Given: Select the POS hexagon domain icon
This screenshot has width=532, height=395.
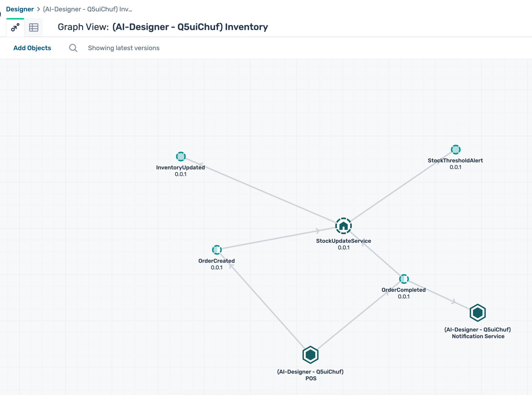Looking at the screenshot, I should pos(310,355).
